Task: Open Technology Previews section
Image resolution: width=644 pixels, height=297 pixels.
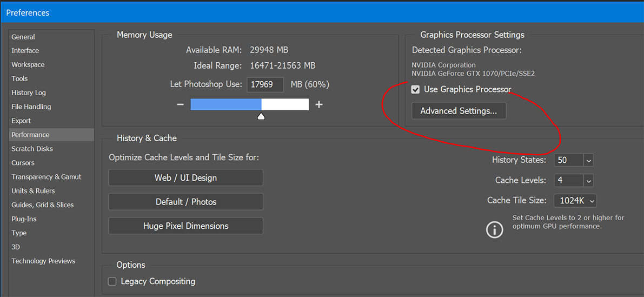Action: [43, 261]
